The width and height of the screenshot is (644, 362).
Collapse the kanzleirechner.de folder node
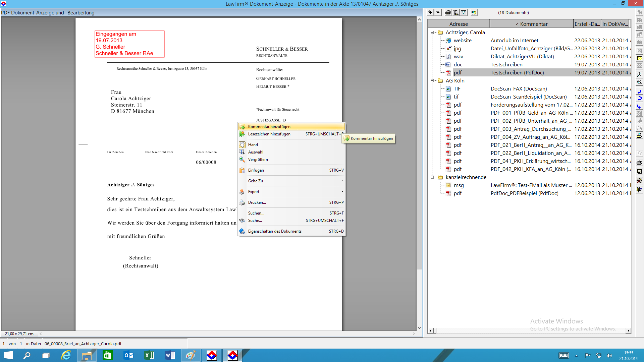coord(432,177)
